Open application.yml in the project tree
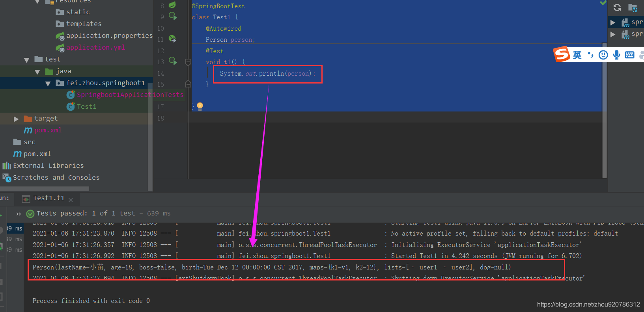This screenshot has height=312, width=644. (x=95, y=47)
